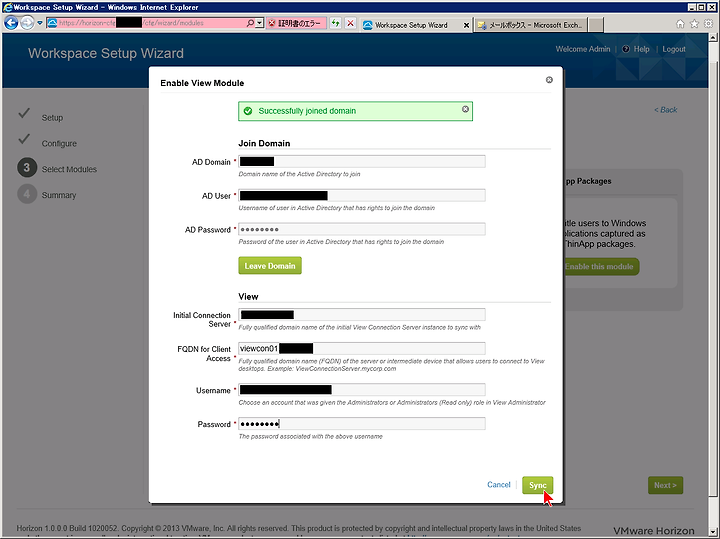Open the recent pages dropdown arrow

[40, 23]
